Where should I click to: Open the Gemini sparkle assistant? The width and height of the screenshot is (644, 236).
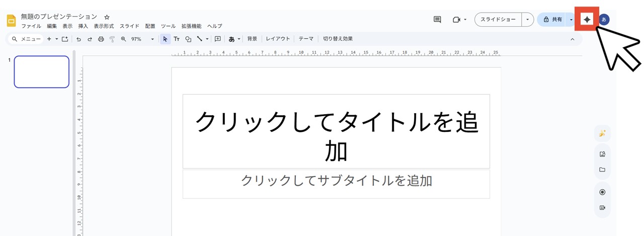click(587, 19)
